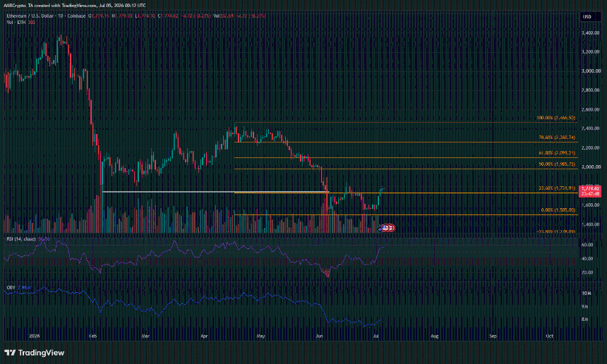Click the 10M OBV scale label
Image resolution: width=607 pixels, height=364 pixels.
pyautogui.click(x=586, y=293)
